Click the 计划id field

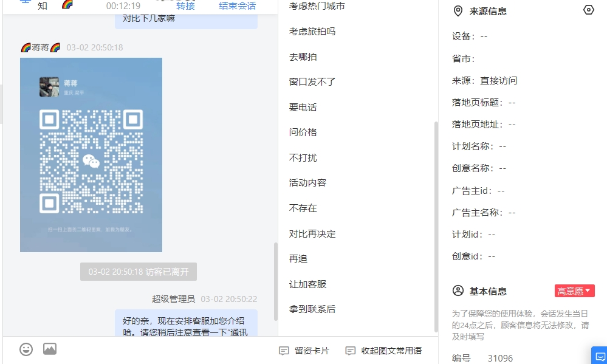tap(474, 235)
